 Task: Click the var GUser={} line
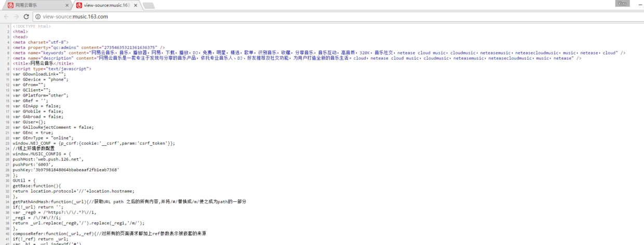[x=29, y=121]
